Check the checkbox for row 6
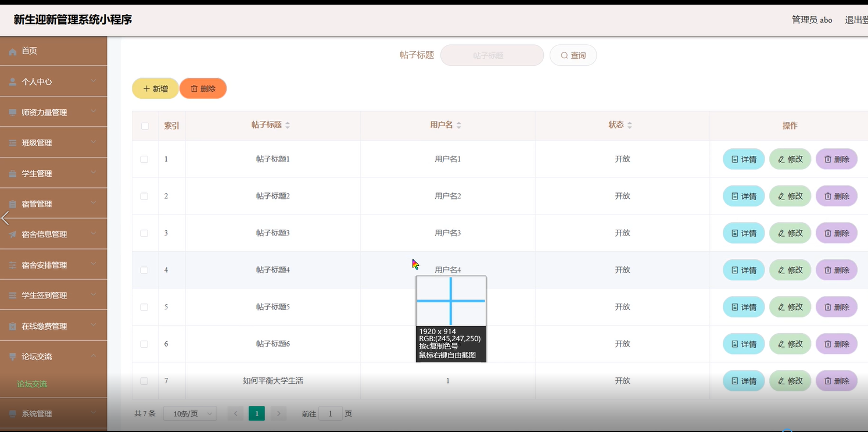This screenshot has width=868, height=432. point(144,344)
